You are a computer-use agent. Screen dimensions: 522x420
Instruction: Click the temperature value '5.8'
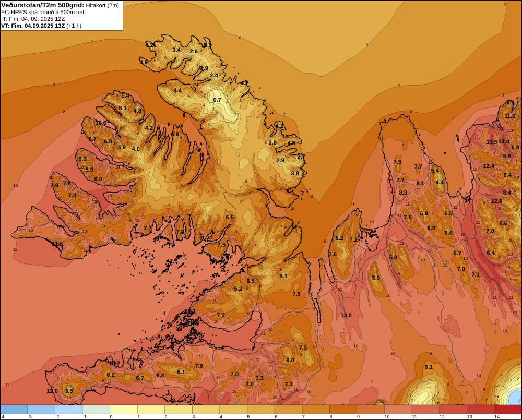(x=393, y=257)
